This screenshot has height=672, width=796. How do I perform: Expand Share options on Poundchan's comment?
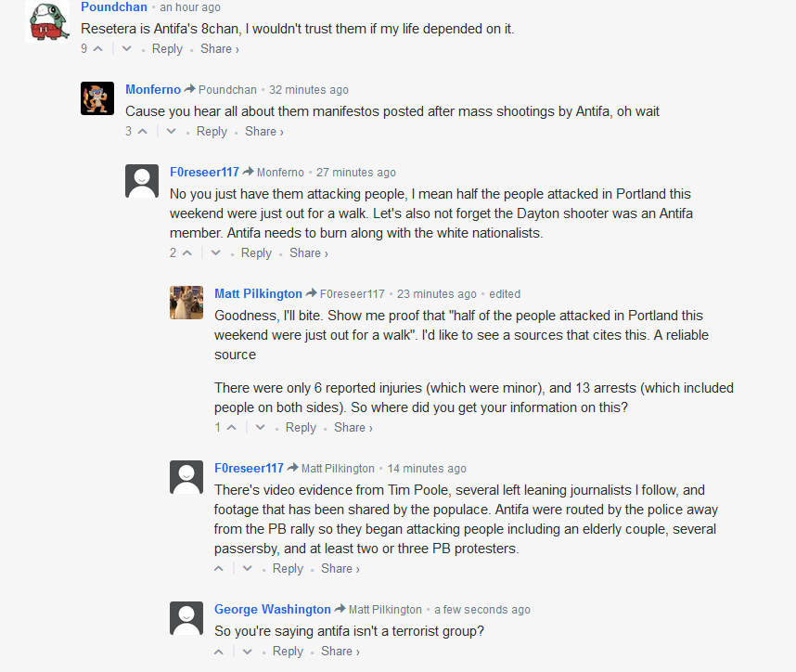tap(219, 49)
